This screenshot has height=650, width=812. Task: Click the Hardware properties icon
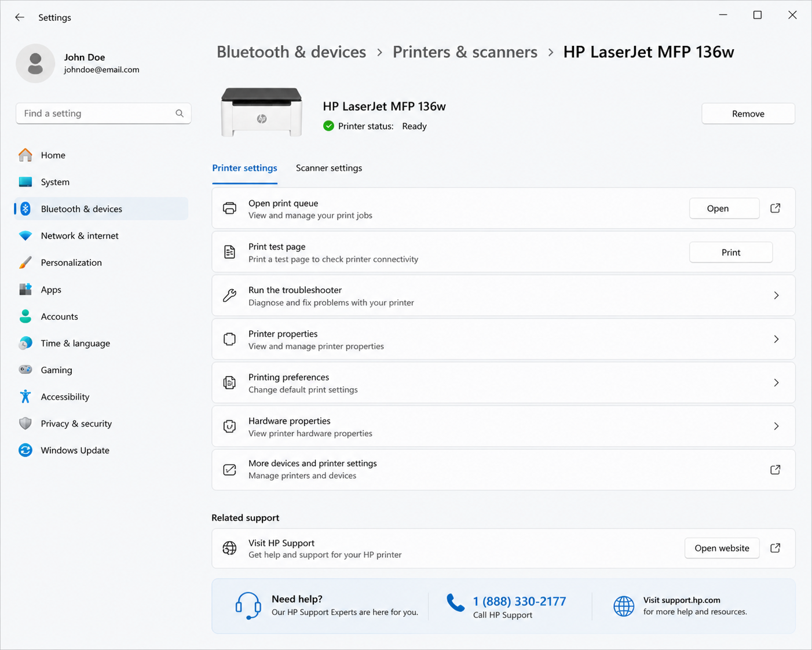[x=230, y=426]
